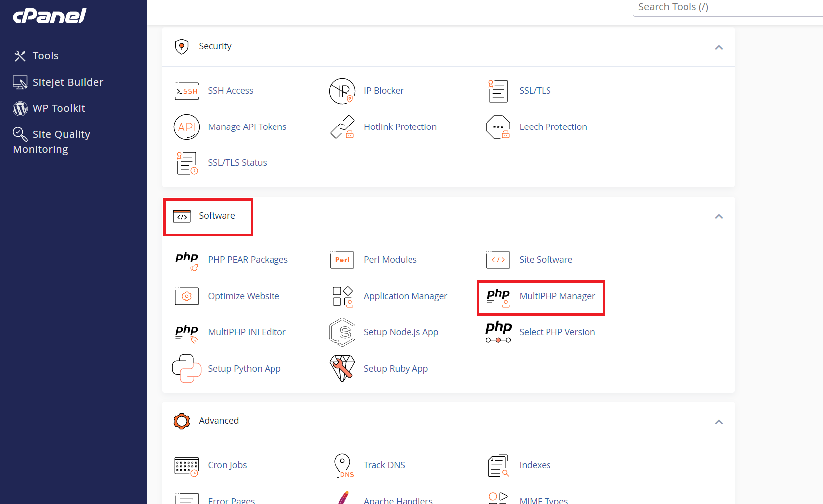Image resolution: width=823 pixels, height=504 pixels.
Task: Open the Track DNS link
Action: pos(384,465)
